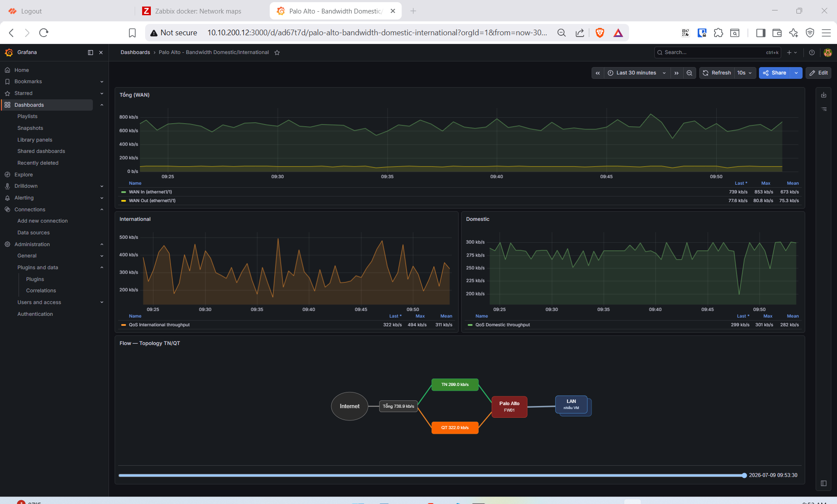
Task: Click the Dashboards breadcrumb link
Action: (135, 52)
